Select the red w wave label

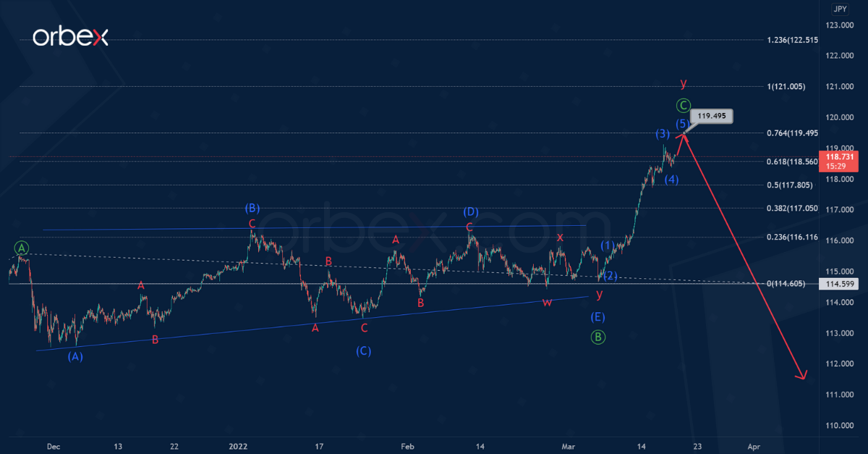547,301
